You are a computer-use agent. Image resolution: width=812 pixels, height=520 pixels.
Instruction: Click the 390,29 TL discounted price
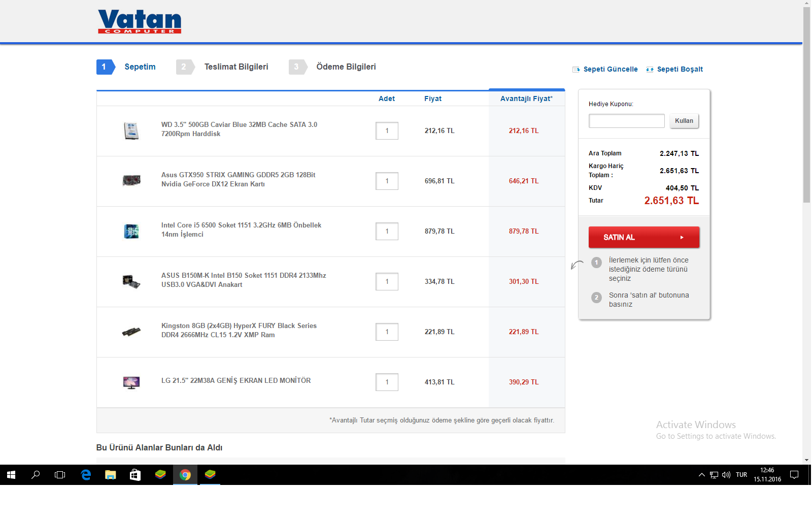(x=524, y=382)
